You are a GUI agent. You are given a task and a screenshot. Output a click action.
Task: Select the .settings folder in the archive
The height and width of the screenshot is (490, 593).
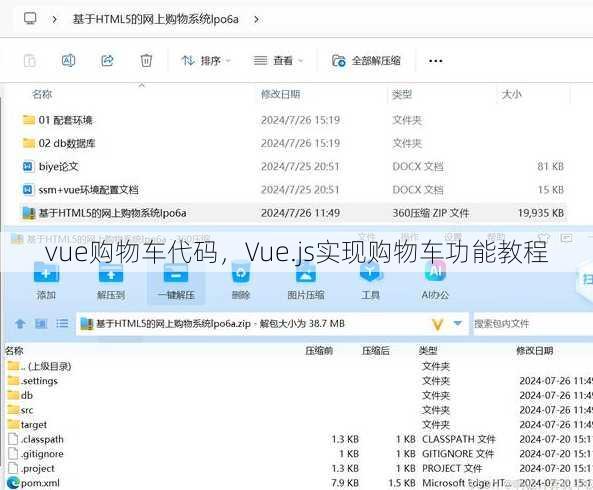coord(33,381)
